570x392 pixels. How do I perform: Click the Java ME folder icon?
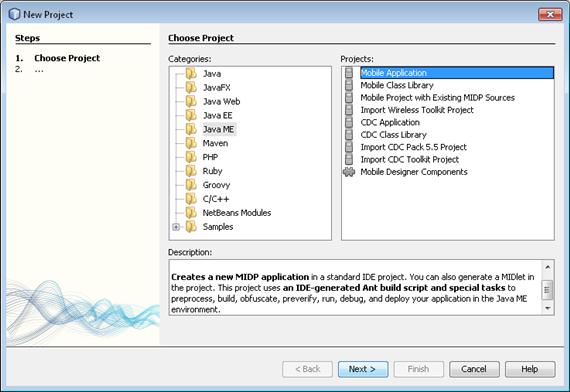click(x=191, y=129)
